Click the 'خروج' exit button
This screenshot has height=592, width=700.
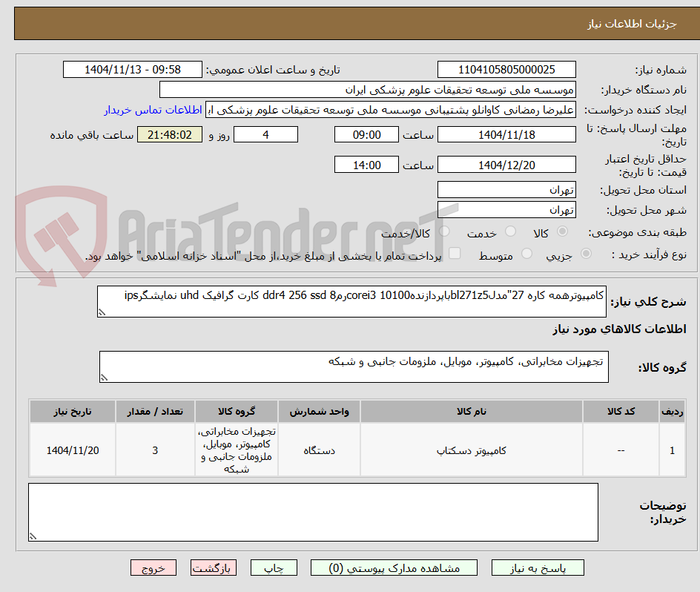153,568
